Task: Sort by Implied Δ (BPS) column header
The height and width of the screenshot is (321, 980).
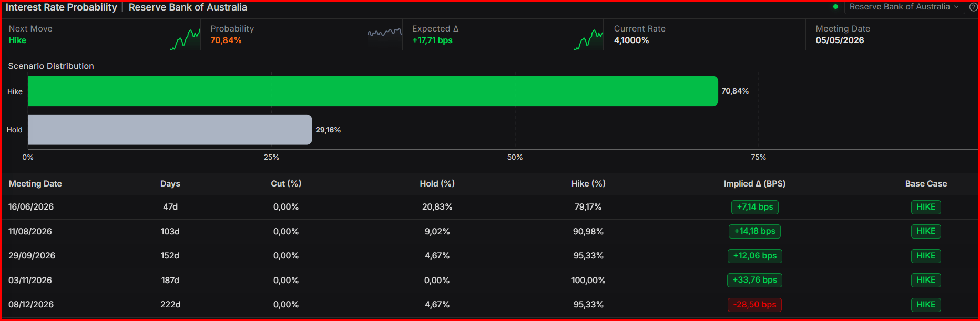Action: [754, 184]
